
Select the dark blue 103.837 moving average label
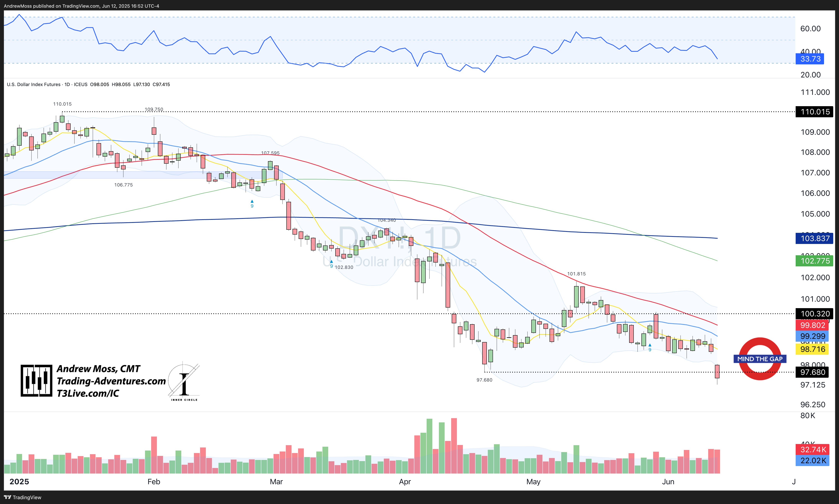point(814,238)
